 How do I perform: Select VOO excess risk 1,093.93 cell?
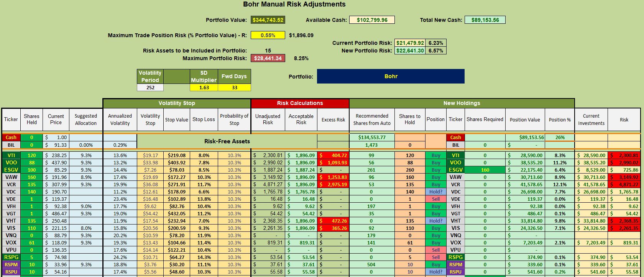[x=333, y=162]
